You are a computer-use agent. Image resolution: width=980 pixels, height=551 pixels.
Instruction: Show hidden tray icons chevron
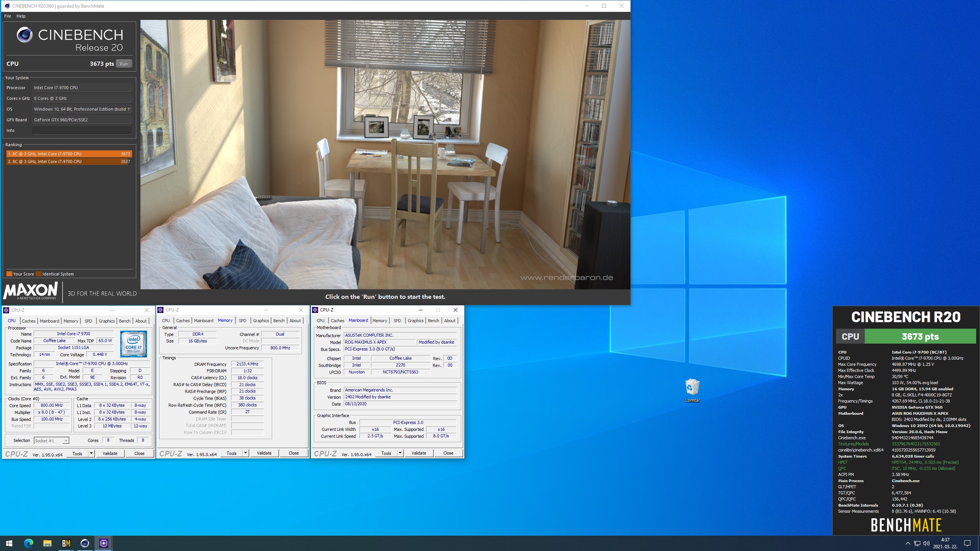908,543
